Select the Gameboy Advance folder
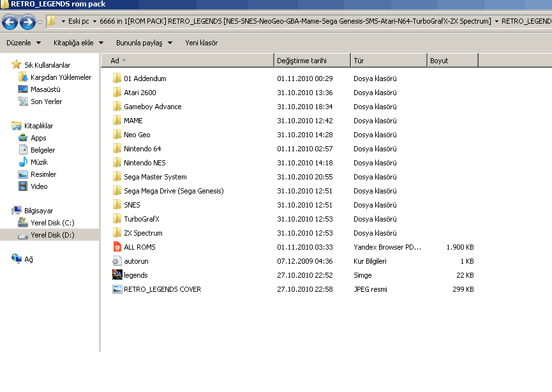This screenshot has height=392, width=552. [153, 107]
